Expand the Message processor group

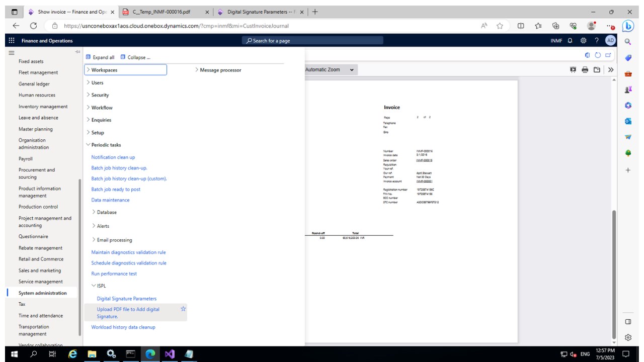tap(218, 70)
